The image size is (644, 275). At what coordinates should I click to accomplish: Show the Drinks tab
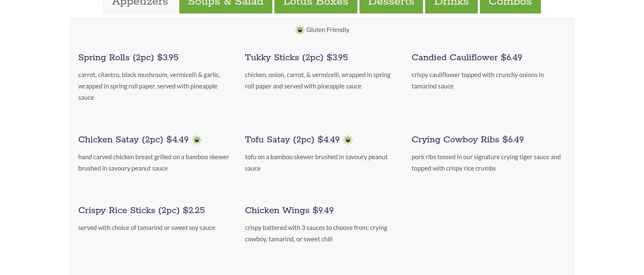(451, 4)
